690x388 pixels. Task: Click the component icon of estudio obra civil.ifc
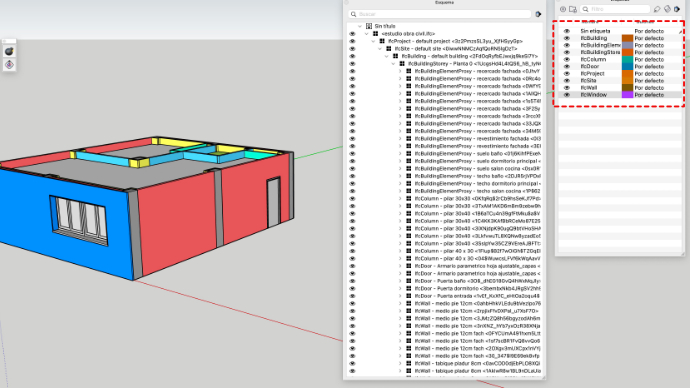(375, 33)
